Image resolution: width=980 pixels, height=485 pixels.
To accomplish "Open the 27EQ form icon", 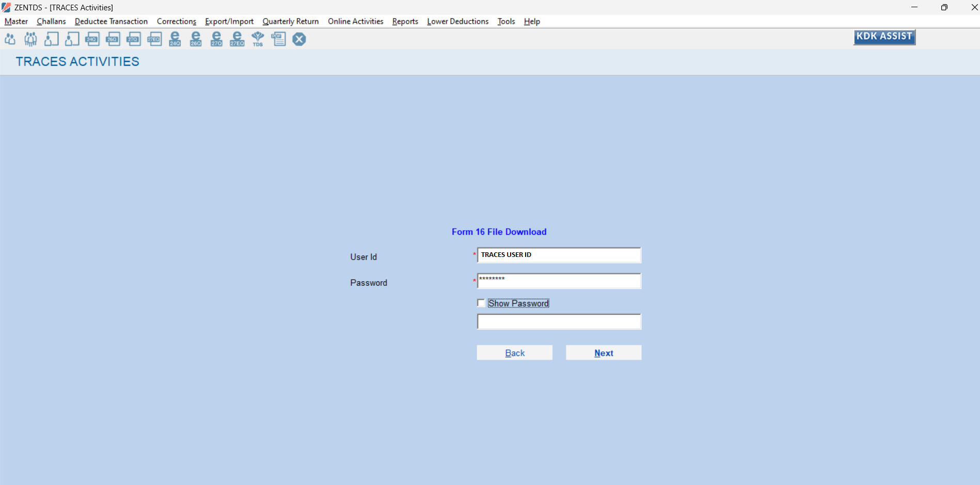I will point(154,39).
